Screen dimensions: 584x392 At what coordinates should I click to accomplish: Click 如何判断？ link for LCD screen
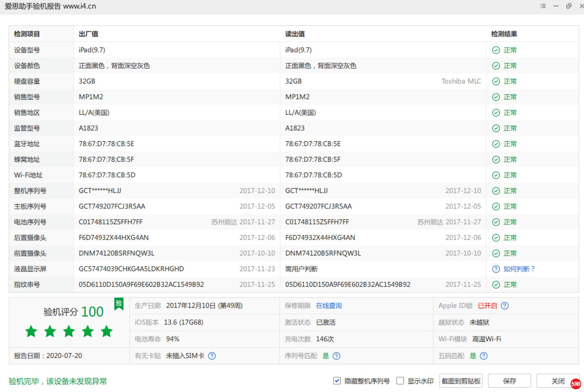519,269
